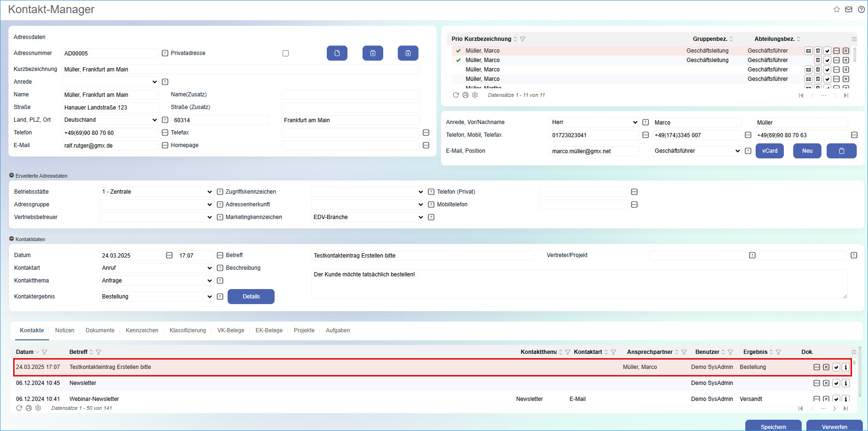Click the filter icon beside Betreff column
The height and width of the screenshot is (431, 868).
point(99,352)
